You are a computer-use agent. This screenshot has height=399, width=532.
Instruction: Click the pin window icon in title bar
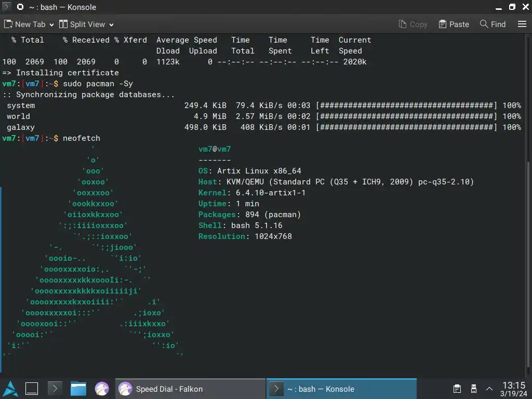(x=20, y=7)
